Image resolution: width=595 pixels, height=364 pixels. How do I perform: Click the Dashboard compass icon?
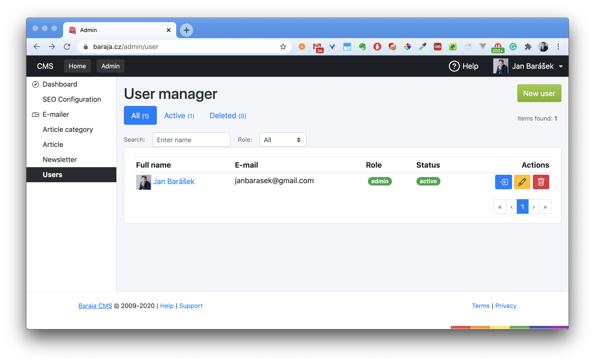[x=36, y=84]
